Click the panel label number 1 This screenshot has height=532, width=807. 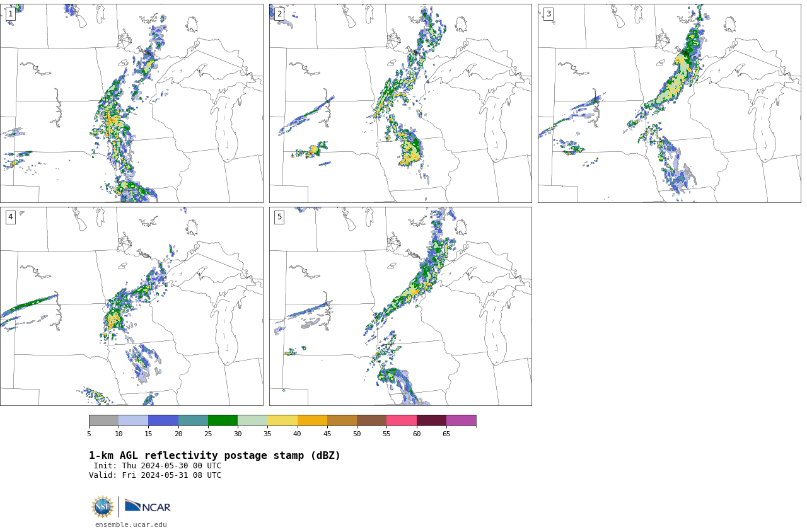(x=10, y=14)
